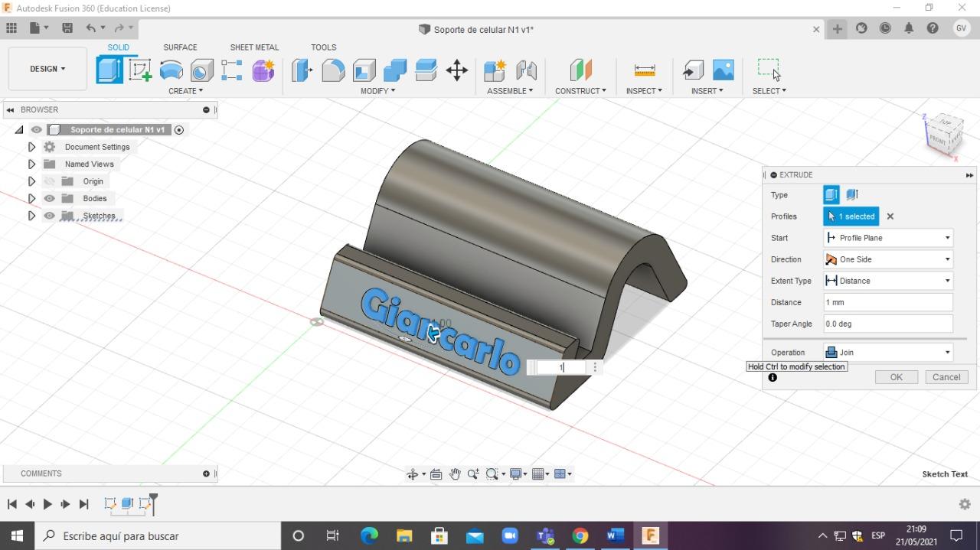980x550 pixels.
Task: Select the Move/Copy arrows tool
Action: click(x=457, y=70)
